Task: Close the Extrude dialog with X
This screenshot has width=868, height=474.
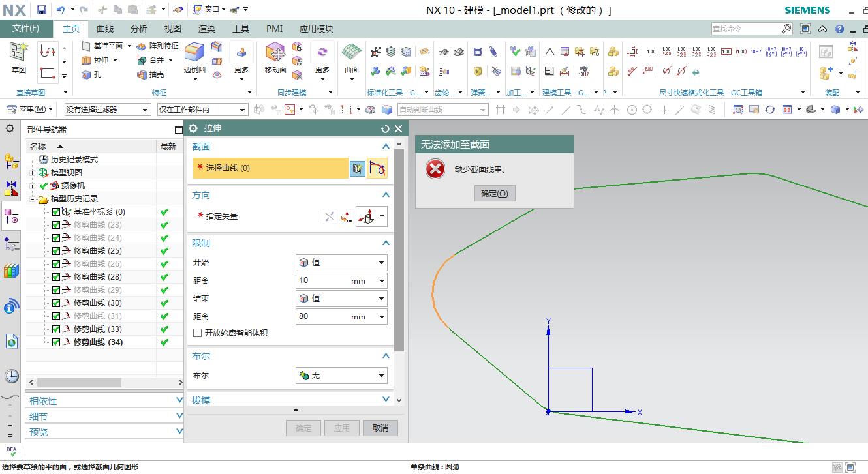Action: (x=399, y=128)
